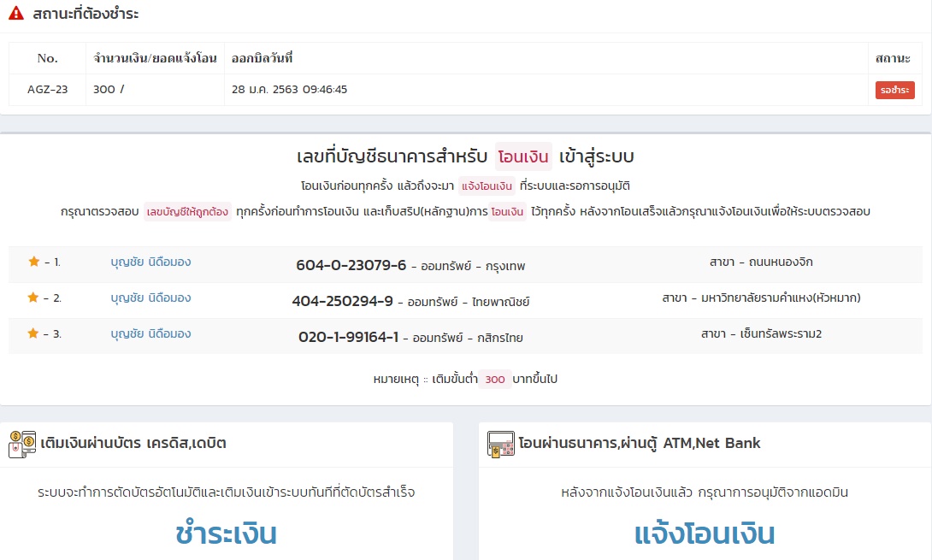Click the minimum 300 baht amount tag
932x560 pixels.
pos(494,379)
